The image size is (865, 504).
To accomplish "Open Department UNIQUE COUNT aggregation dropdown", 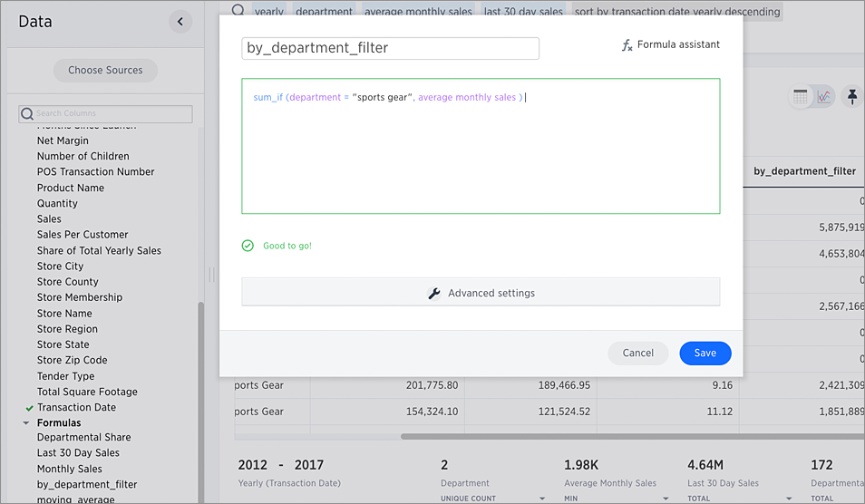I will pos(542,499).
